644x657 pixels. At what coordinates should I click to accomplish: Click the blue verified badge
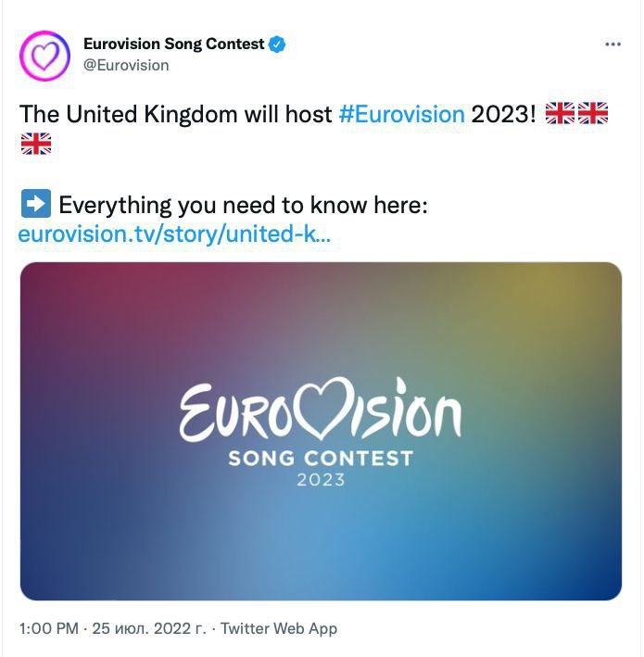[x=277, y=44]
